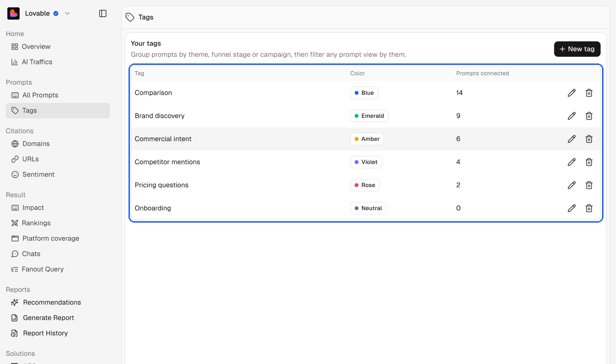
Task: Open Rankings in the sidebar
Action: point(58,223)
